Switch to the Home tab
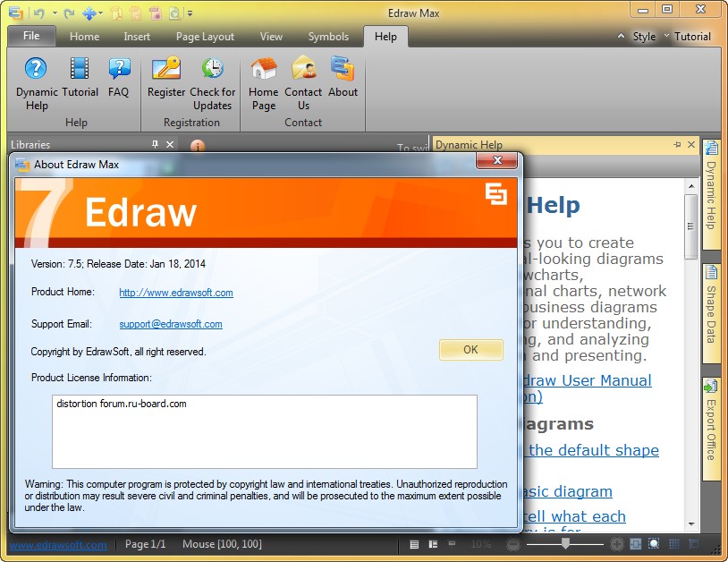Screen dimensions: 728x562 84,36
